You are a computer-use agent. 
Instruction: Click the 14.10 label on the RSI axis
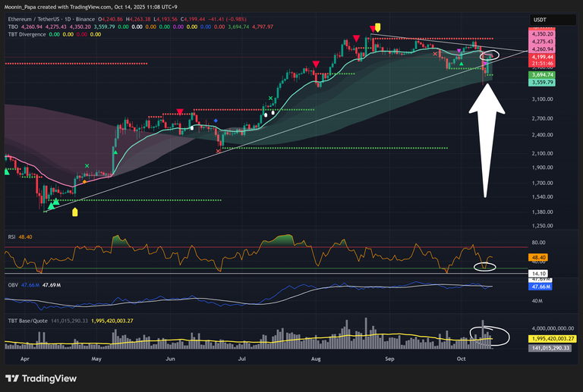[x=537, y=273]
